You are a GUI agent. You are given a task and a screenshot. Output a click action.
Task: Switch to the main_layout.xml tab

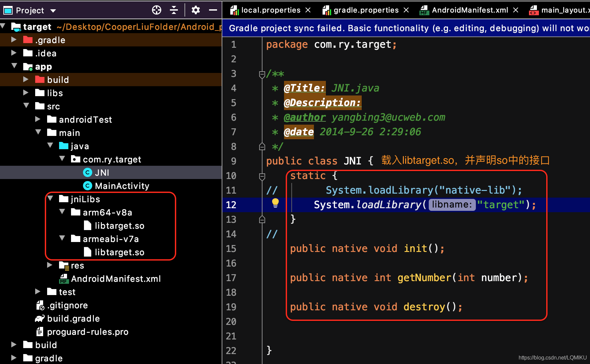pos(559,10)
